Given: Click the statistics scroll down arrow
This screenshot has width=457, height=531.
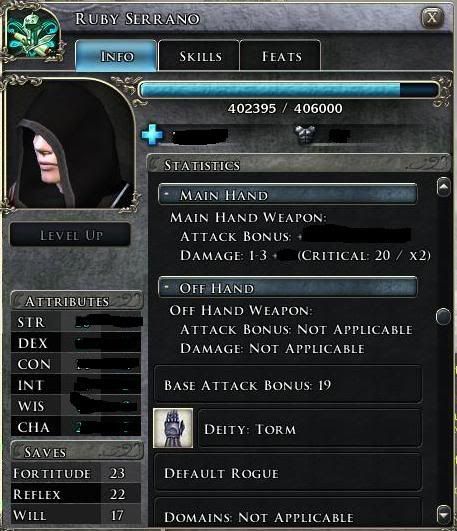Looking at the screenshot, I should [x=444, y=514].
